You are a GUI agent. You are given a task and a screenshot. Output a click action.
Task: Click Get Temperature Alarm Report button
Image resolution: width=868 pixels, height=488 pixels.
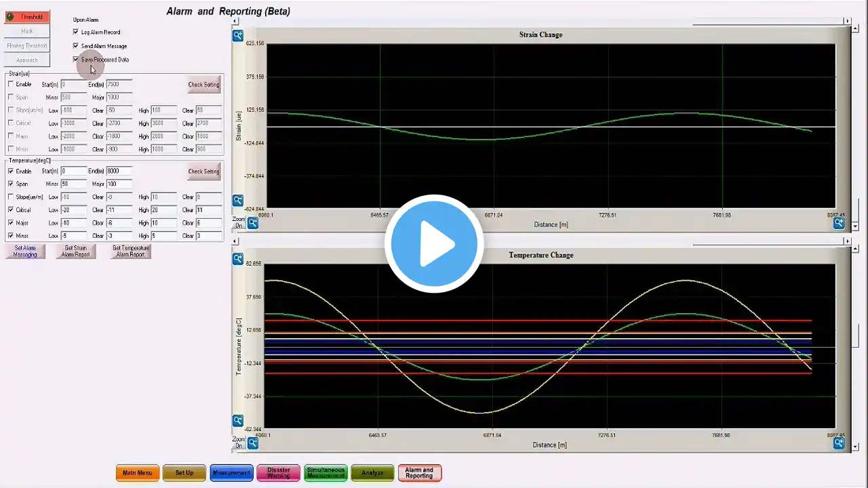(x=131, y=251)
